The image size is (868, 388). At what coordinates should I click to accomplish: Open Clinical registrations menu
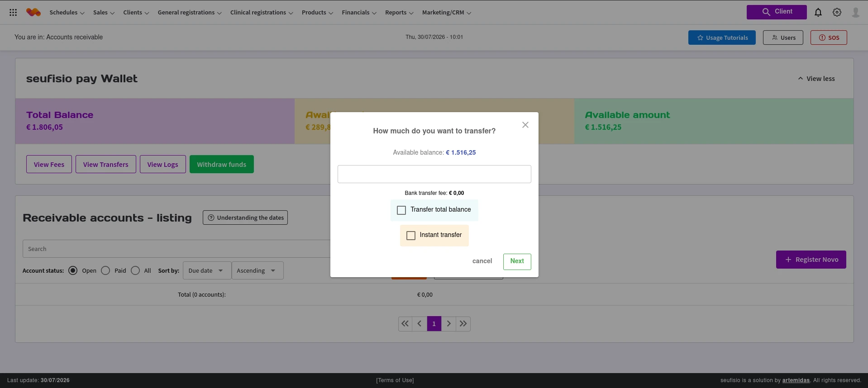tap(262, 13)
